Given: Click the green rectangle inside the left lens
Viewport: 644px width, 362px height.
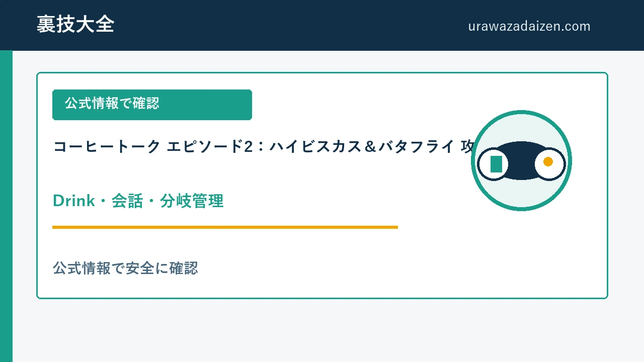Looking at the screenshot, I should (x=496, y=164).
